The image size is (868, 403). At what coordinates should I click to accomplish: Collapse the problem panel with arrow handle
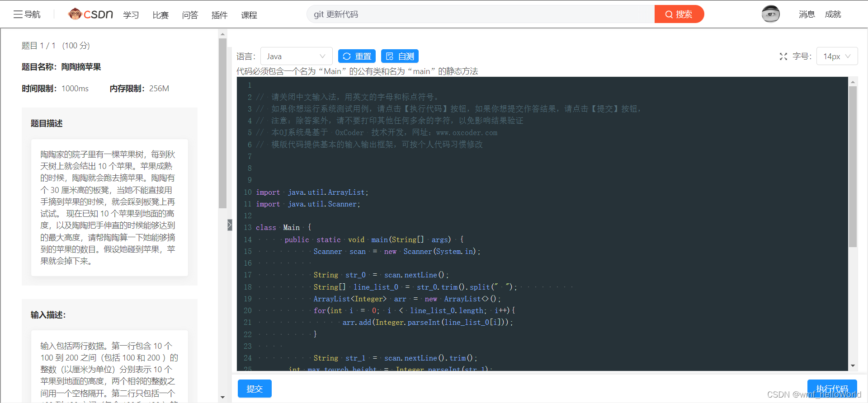pos(230,225)
